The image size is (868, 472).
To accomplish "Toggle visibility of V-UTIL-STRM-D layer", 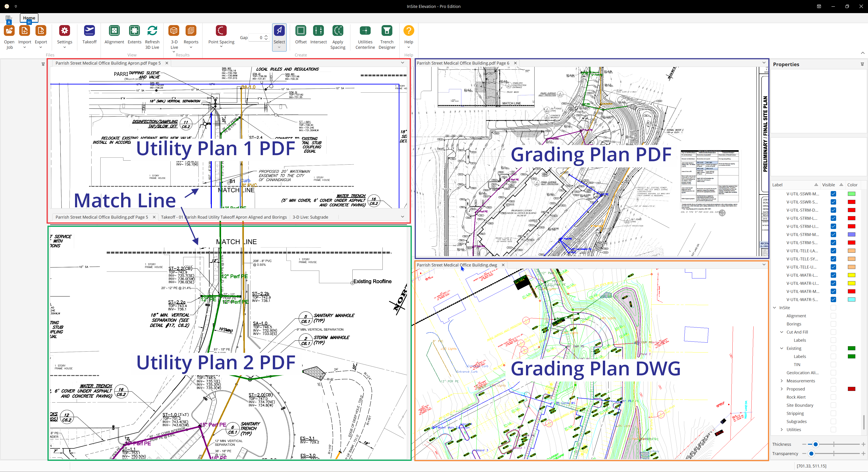I will [x=833, y=210].
